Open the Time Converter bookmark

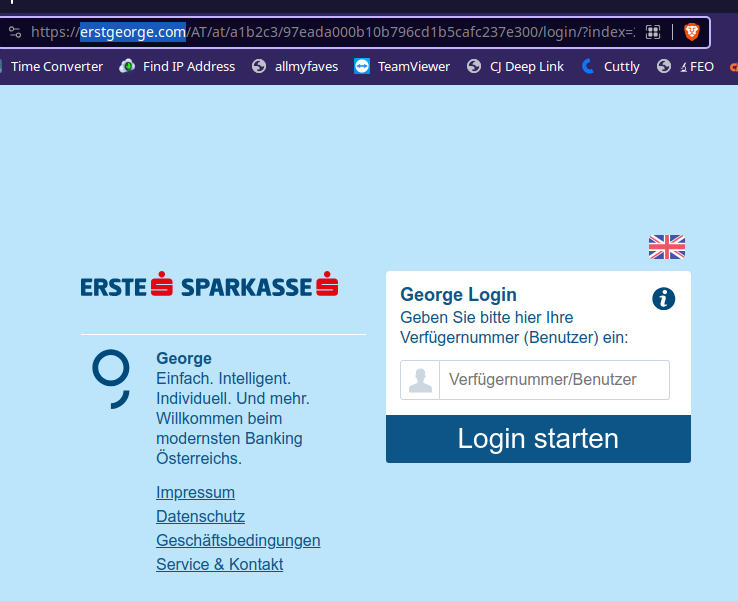(x=56, y=67)
